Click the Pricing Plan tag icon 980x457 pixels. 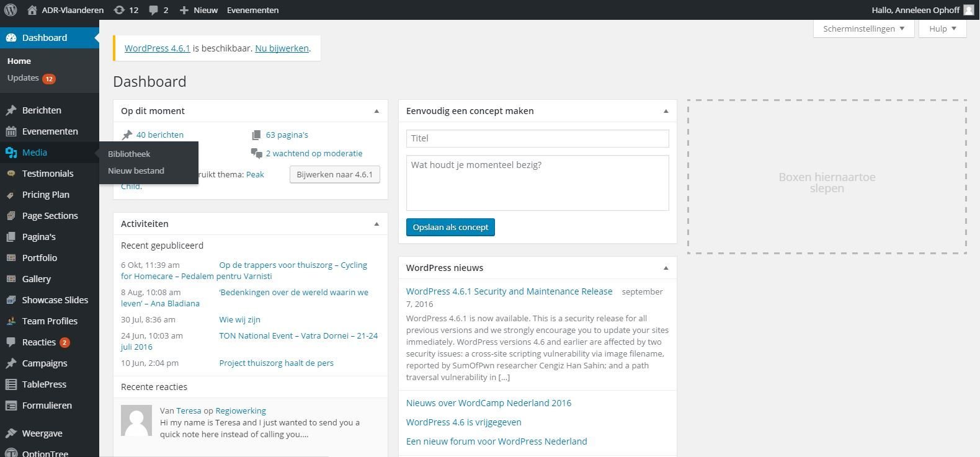[11, 195]
